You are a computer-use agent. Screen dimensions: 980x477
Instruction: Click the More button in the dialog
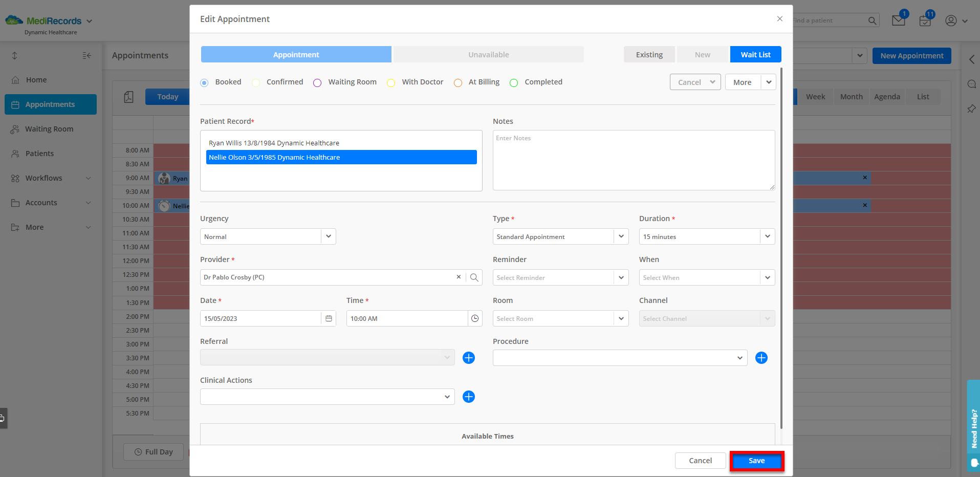coord(743,82)
